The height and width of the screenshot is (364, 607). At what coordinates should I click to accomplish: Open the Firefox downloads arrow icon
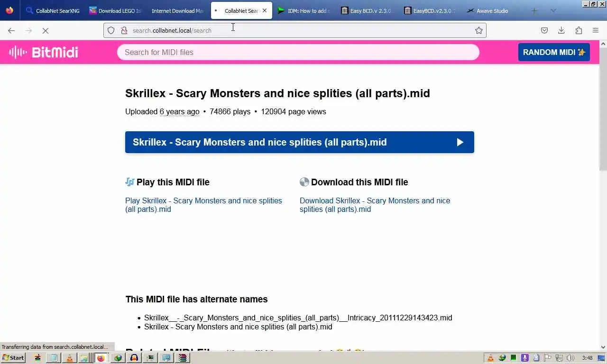[561, 30]
